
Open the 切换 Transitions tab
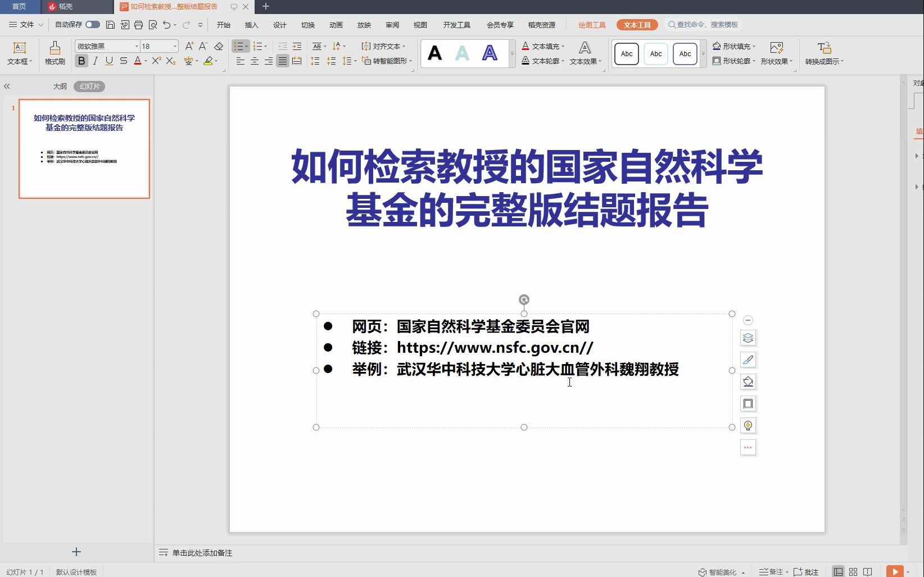click(x=307, y=25)
